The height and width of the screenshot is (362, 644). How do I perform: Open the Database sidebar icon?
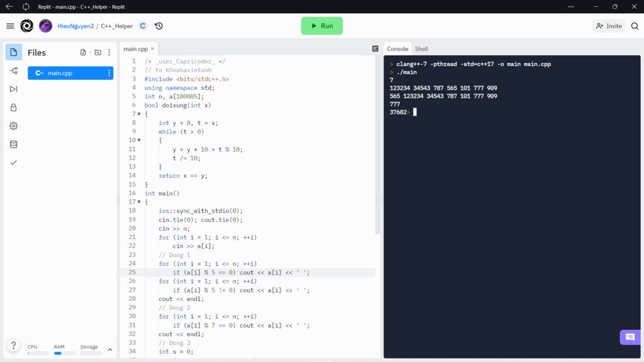click(x=14, y=145)
